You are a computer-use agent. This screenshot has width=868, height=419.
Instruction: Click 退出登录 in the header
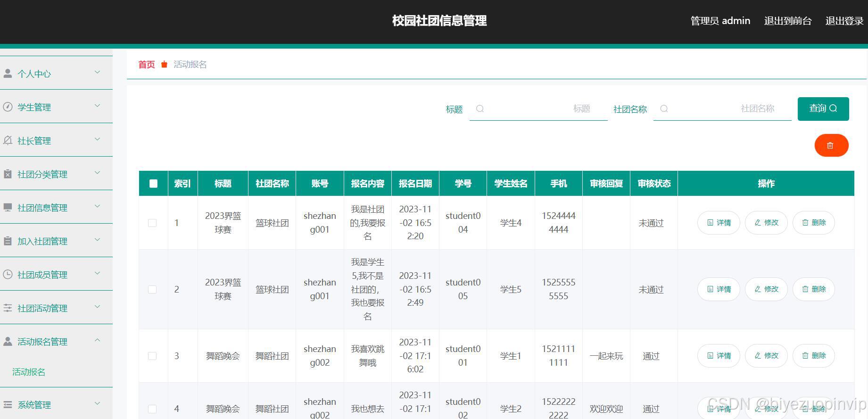tap(844, 21)
